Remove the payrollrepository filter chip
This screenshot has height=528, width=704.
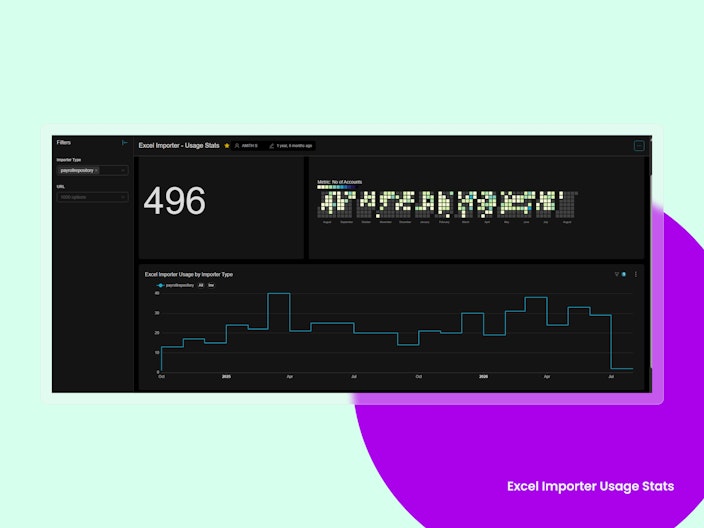(x=96, y=171)
